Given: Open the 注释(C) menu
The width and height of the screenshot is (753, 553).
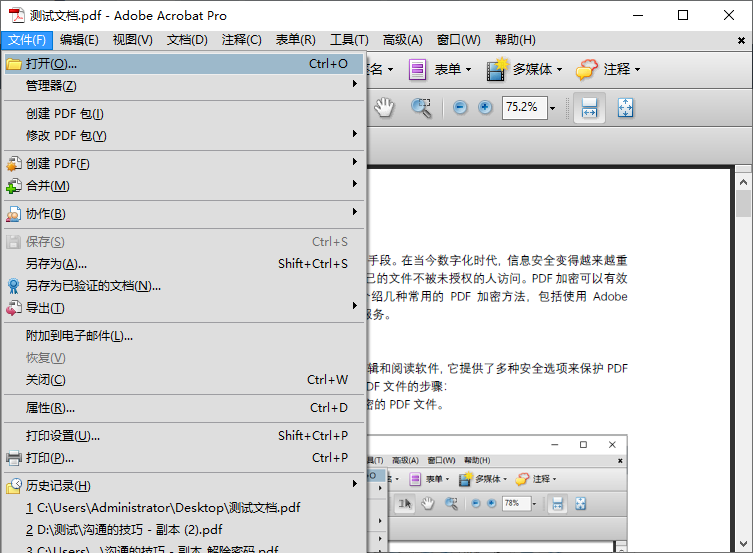Looking at the screenshot, I should pos(242,40).
